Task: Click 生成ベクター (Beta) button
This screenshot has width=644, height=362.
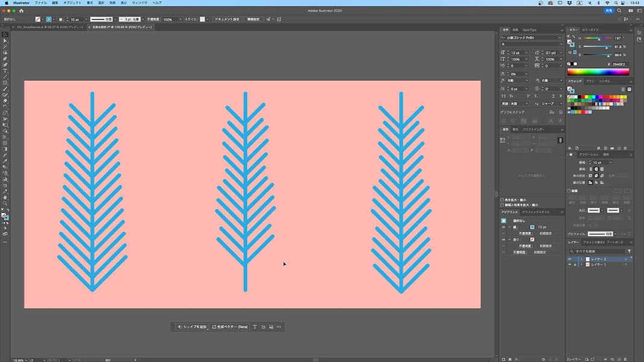Action: tap(229, 327)
